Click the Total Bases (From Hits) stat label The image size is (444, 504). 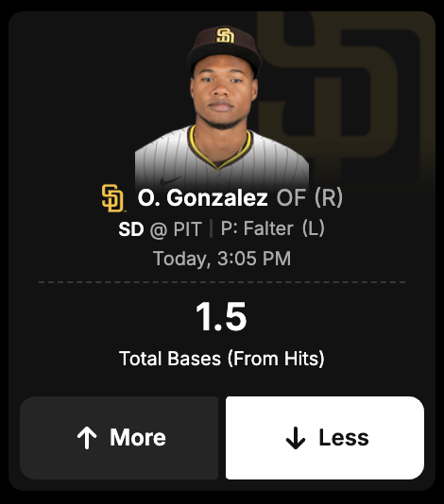click(x=222, y=359)
